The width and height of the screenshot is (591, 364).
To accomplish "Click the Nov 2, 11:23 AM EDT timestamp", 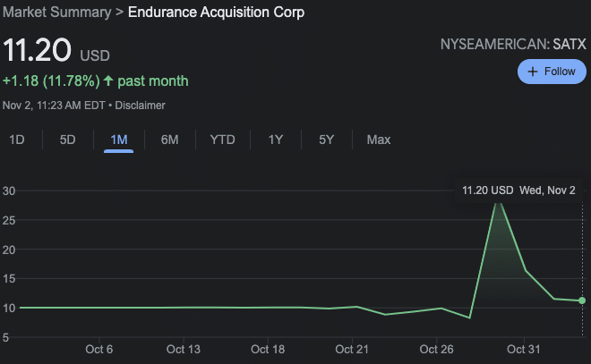I will (x=54, y=106).
